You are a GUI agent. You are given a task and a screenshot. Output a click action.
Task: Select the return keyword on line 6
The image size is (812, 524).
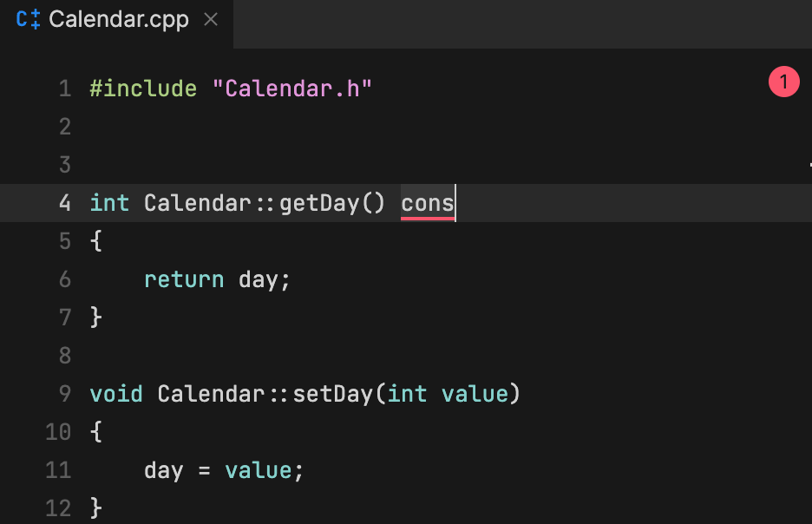pos(183,278)
